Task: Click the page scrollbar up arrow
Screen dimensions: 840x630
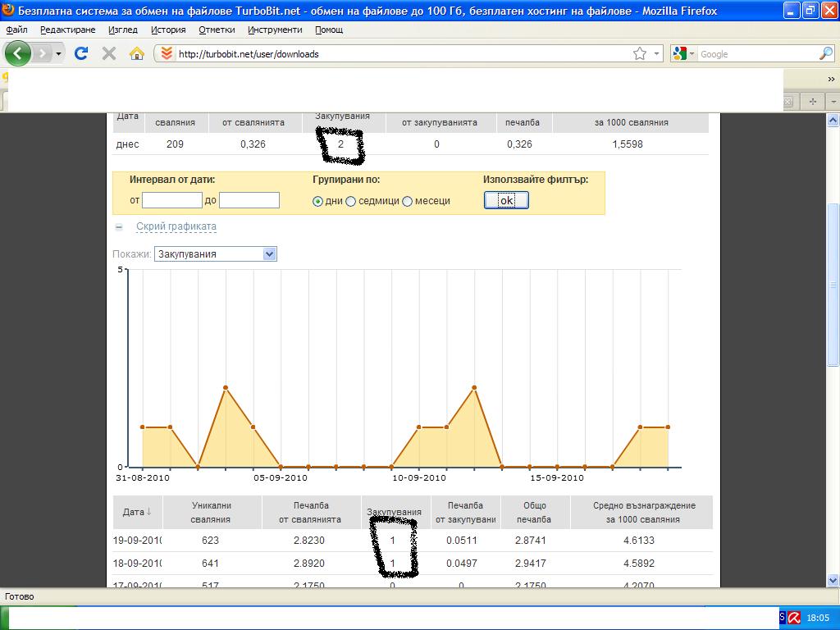Action: (x=833, y=120)
